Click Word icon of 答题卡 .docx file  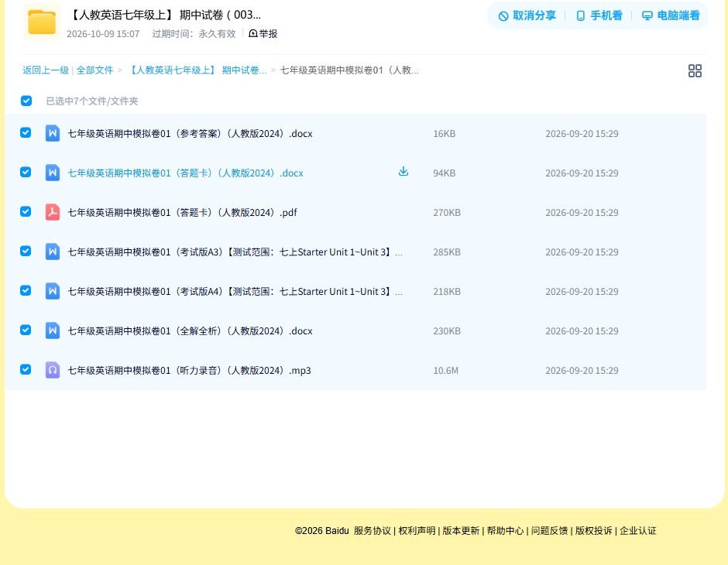point(53,173)
